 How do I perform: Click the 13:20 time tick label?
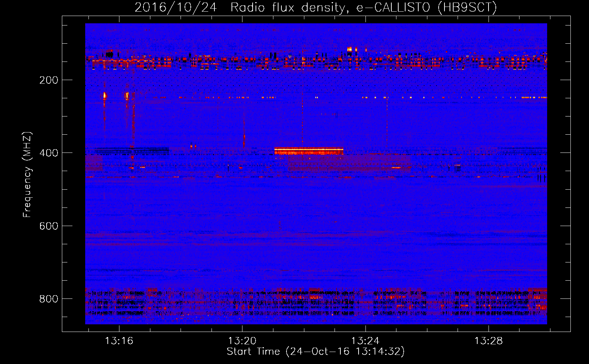pos(242,341)
